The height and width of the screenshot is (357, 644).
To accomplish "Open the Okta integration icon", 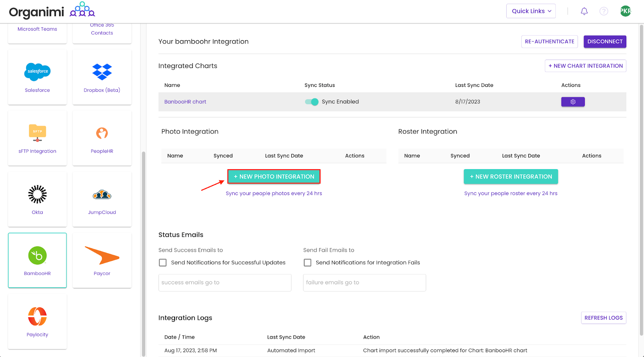I will tap(37, 194).
